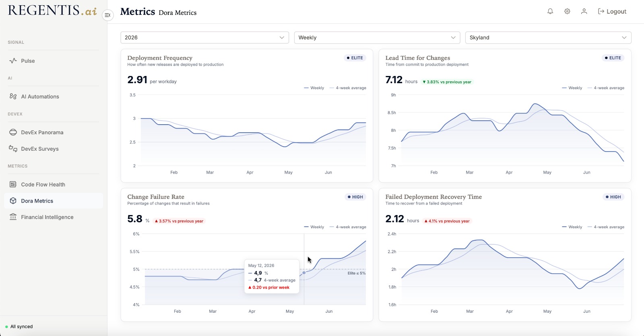Screen dimensions: 644x336
Task: Click the Elite ≤ 5% threshold label
Action: point(357,273)
